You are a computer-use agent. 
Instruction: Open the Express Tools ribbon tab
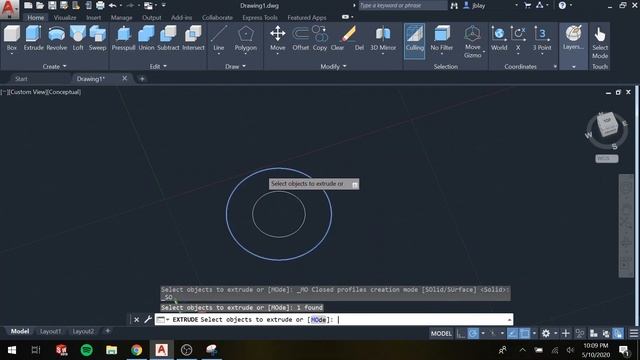pyautogui.click(x=260, y=18)
